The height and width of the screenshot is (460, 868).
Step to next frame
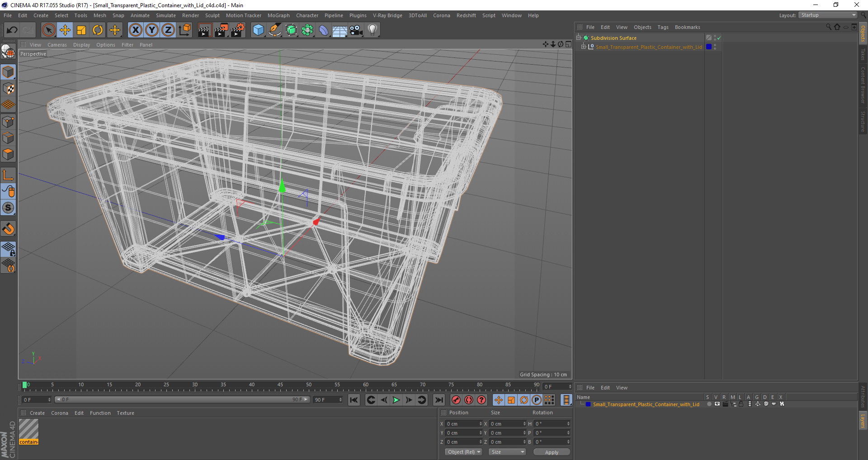[409, 400]
